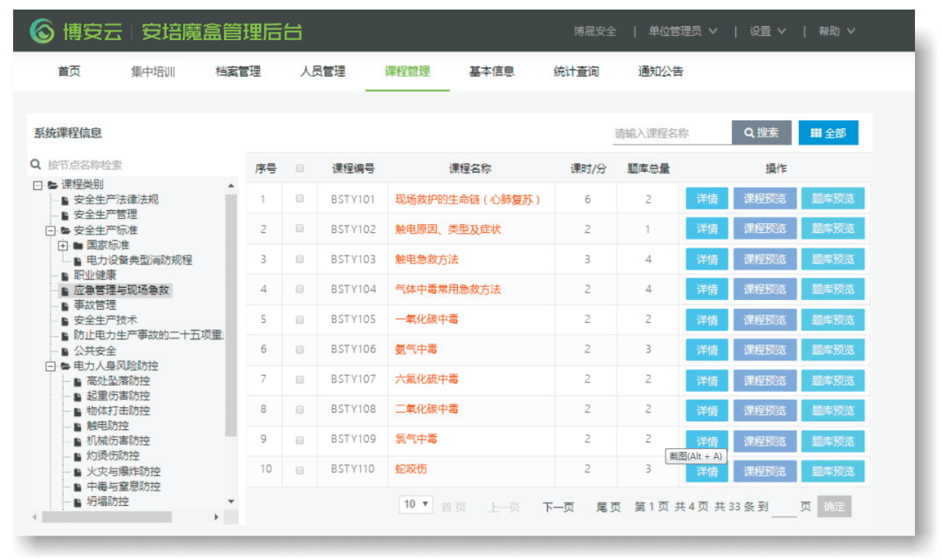
Task: Click the tree search magnifier icon
Action: pos(36,165)
